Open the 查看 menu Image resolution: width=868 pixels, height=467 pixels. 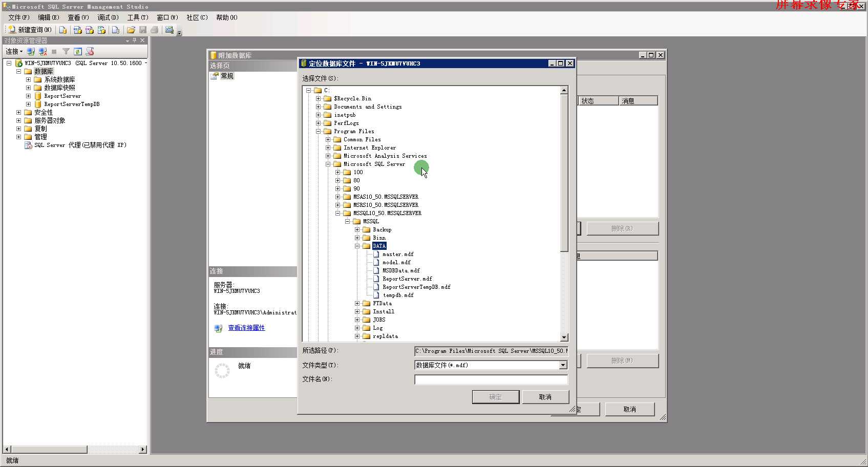pyautogui.click(x=78, y=17)
